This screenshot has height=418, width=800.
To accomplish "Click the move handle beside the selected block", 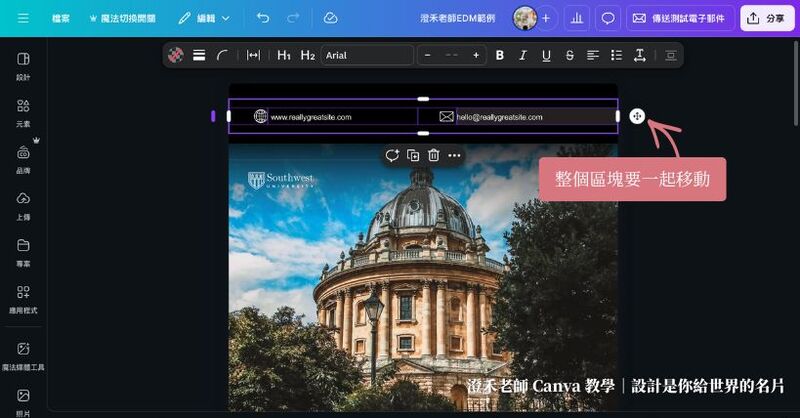I will coord(637,117).
